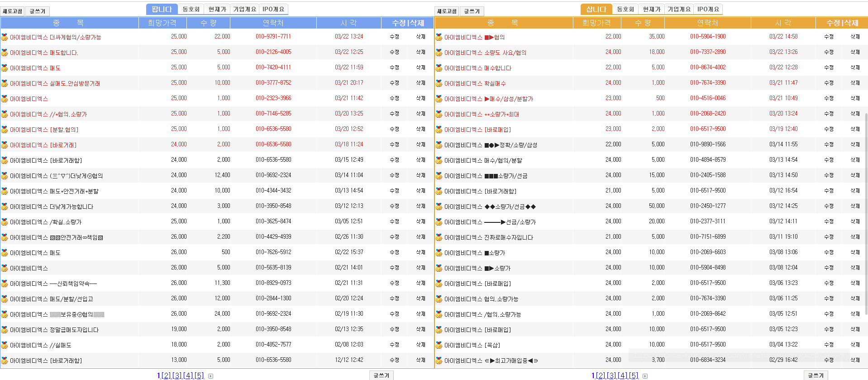
Task: Click medal icon beside /확실.소량가 sell post
Action: pos(5,222)
